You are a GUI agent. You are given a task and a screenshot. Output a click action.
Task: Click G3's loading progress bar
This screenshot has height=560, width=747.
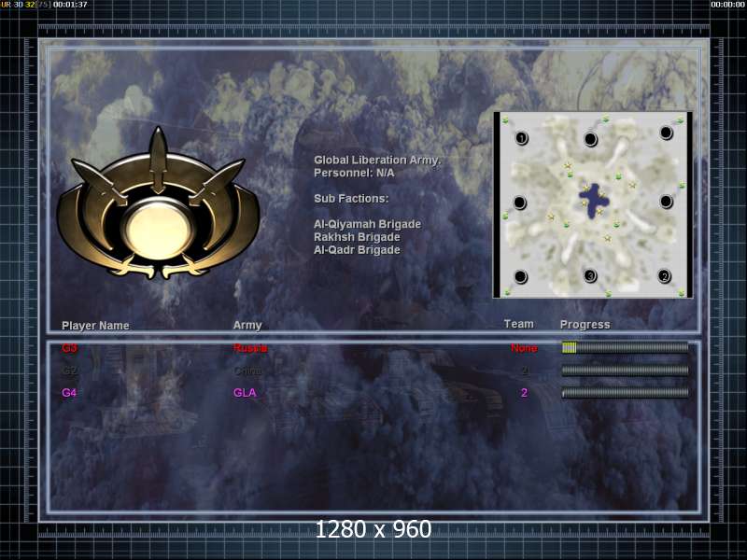click(625, 347)
